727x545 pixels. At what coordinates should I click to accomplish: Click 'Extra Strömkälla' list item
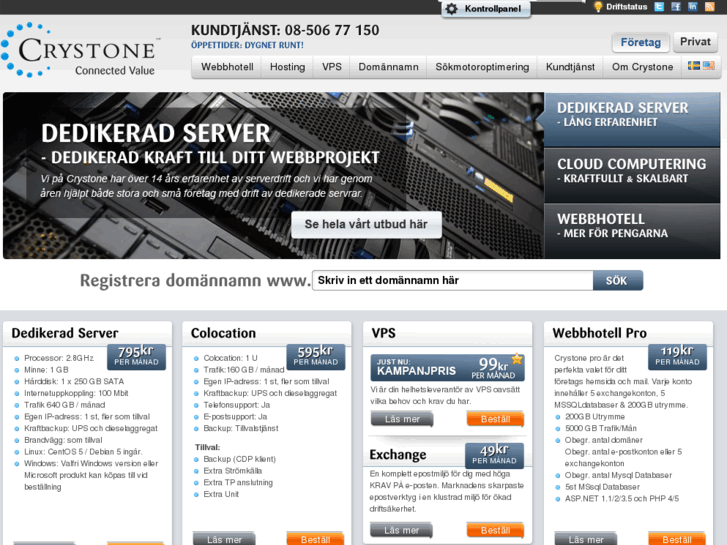pos(233,470)
